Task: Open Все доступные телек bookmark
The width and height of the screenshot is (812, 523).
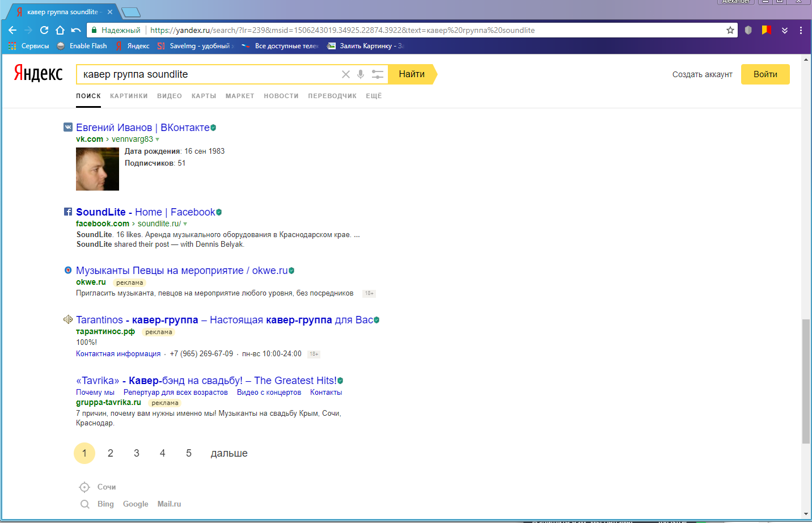Action: point(280,46)
